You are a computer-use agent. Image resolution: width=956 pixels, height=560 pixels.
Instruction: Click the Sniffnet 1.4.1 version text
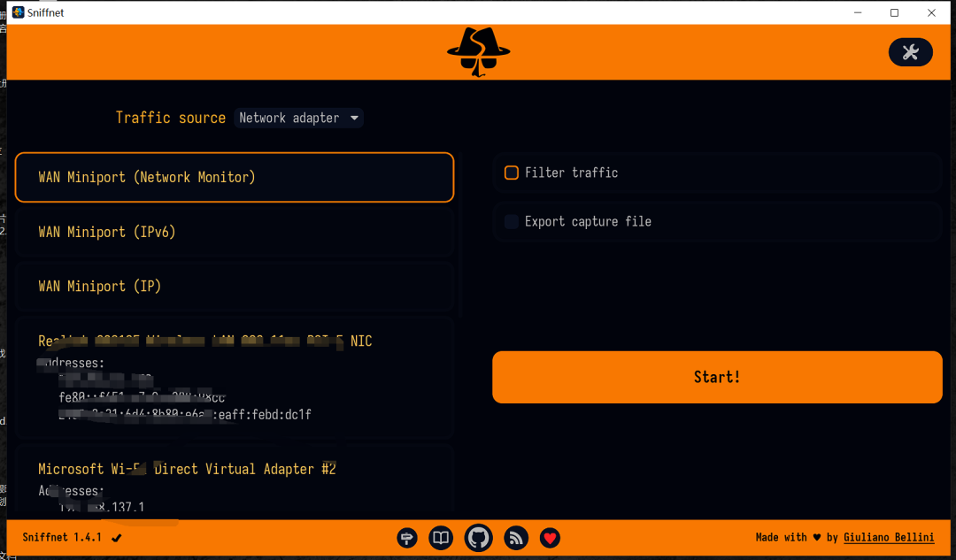point(62,538)
